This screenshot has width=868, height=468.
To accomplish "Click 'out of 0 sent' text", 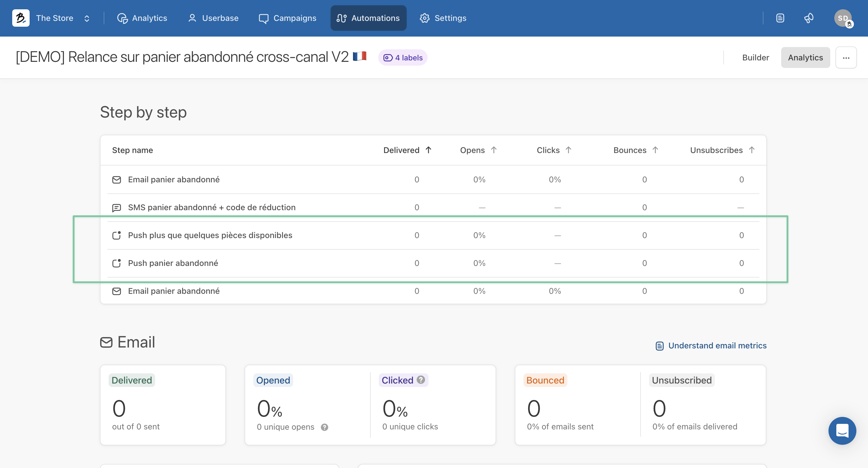I will [136, 426].
